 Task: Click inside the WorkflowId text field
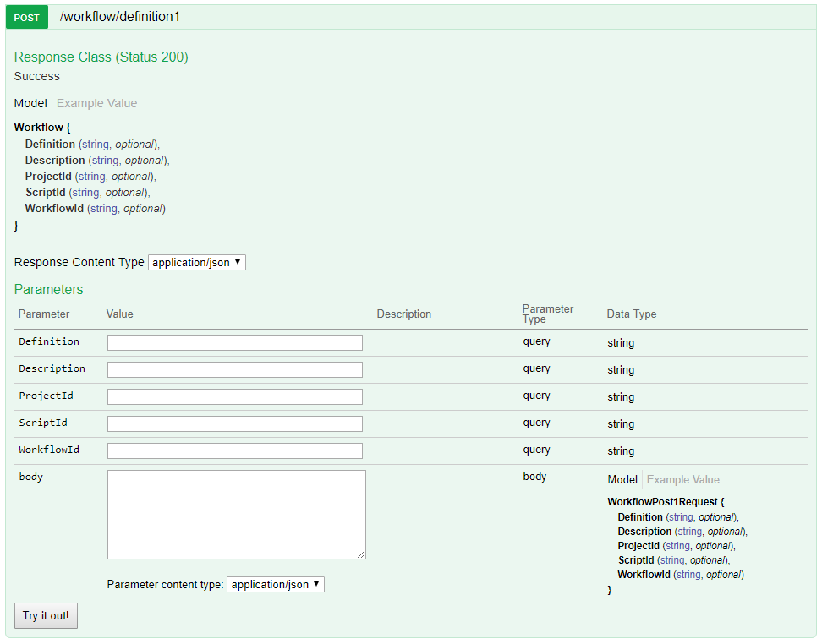coord(234,450)
